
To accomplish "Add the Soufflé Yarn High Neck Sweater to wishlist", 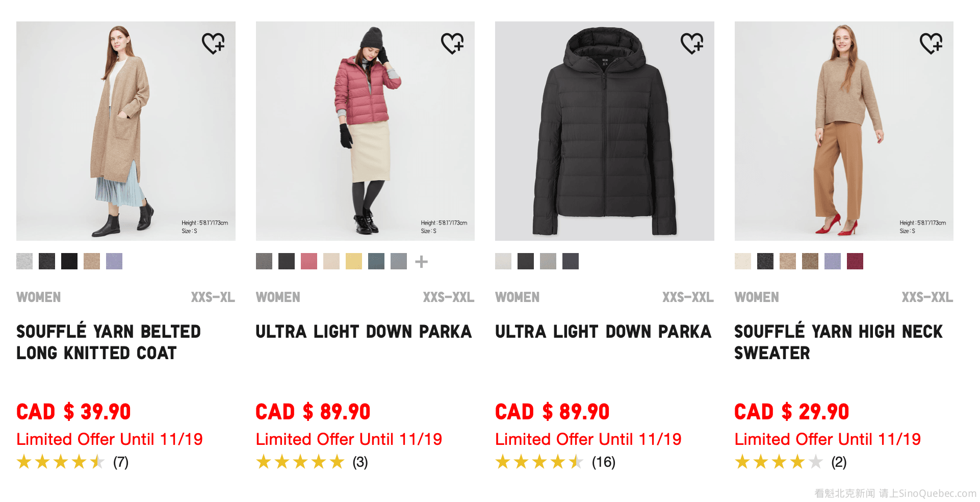I will click(931, 43).
